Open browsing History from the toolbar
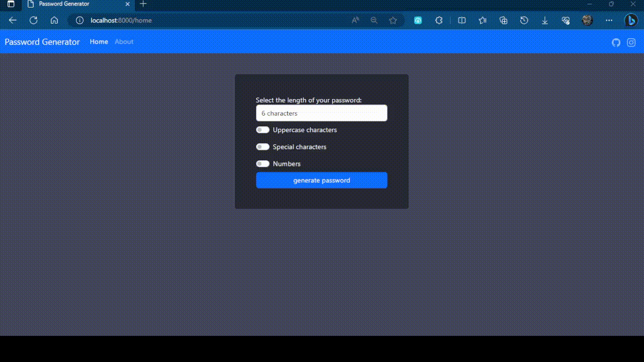The image size is (644, 362). (x=524, y=20)
